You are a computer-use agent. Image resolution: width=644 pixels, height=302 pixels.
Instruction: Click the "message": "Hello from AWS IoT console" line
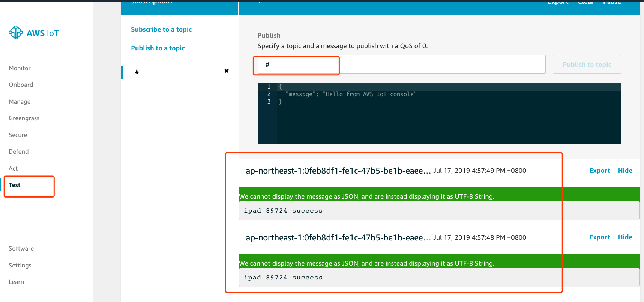tap(351, 94)
